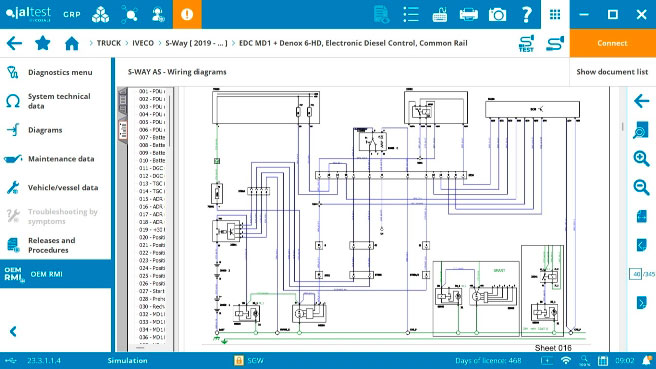Open the help question mark icon
This screenshot has height=369, width=656.
click(x=526, y=15)
